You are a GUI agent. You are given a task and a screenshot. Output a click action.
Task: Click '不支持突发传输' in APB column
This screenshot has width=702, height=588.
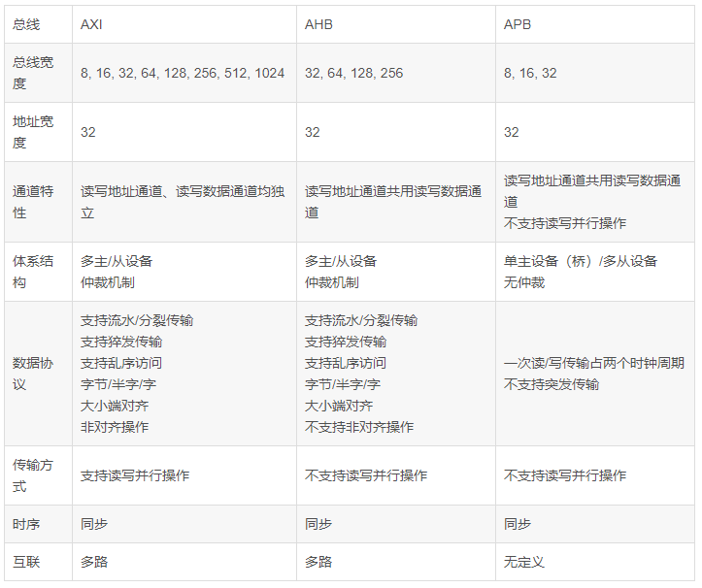pos(552,384)
